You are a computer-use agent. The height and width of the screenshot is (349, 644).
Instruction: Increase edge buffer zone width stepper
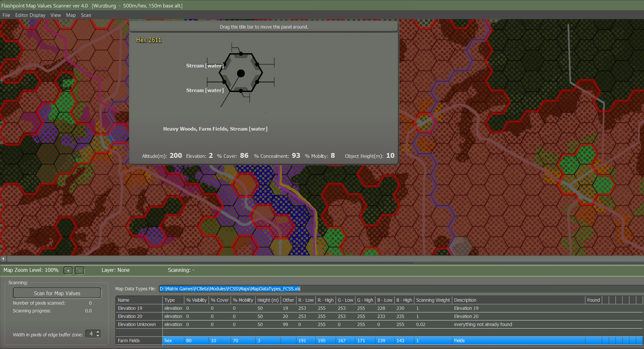point(98,332)
